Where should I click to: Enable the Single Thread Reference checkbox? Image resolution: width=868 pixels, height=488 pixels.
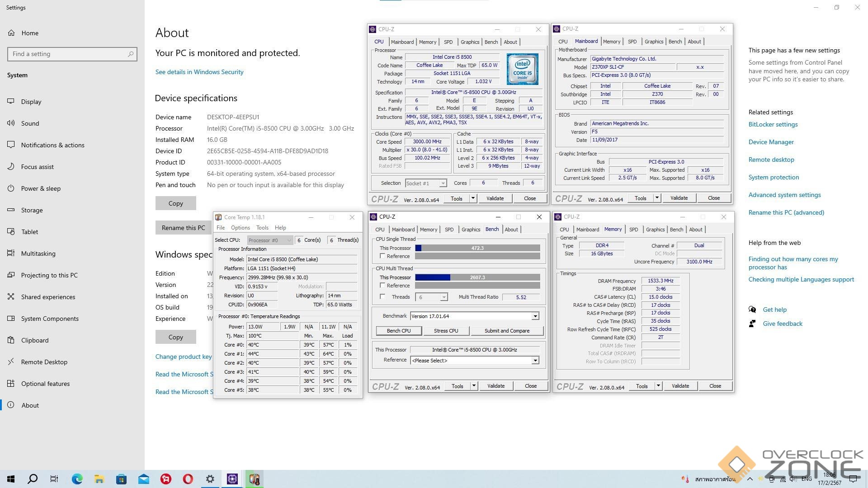click(382, 256)
